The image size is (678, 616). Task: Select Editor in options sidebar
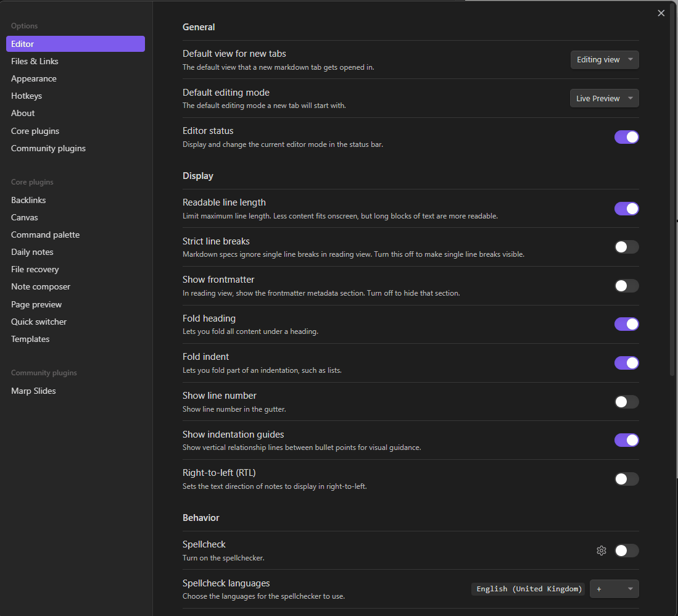[x=75, y=44]
